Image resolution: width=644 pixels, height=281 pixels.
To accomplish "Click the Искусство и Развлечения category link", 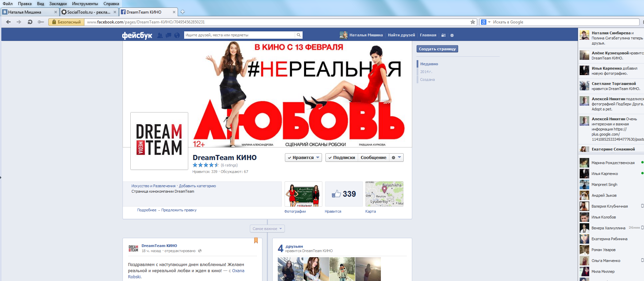I will [x=154, y=186].
